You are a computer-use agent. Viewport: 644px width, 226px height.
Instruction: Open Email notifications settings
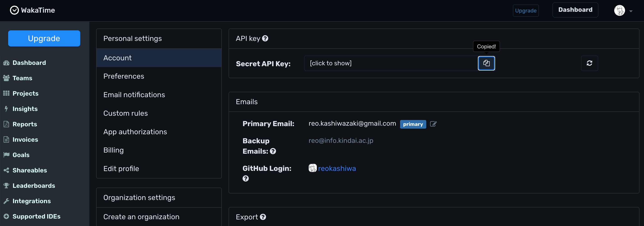pyautogui.click(x=134, y=95)
